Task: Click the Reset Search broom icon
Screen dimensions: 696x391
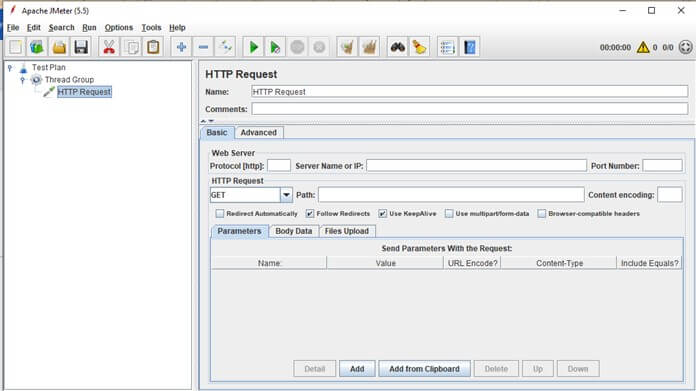Action: (419, 47)
